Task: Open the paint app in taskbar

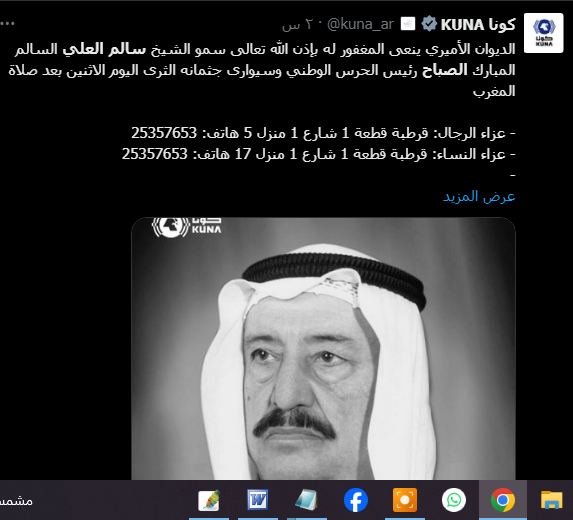Action: [x=209, y=500]
